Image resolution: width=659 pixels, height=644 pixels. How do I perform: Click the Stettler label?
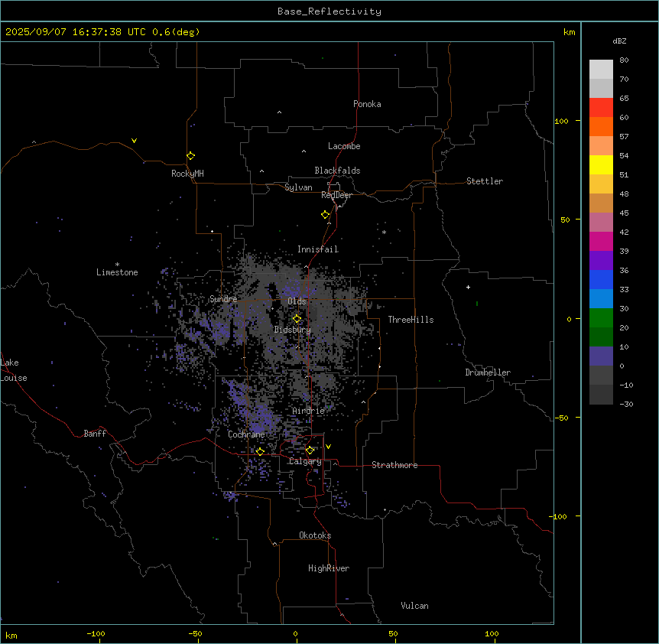pos(485,181)
